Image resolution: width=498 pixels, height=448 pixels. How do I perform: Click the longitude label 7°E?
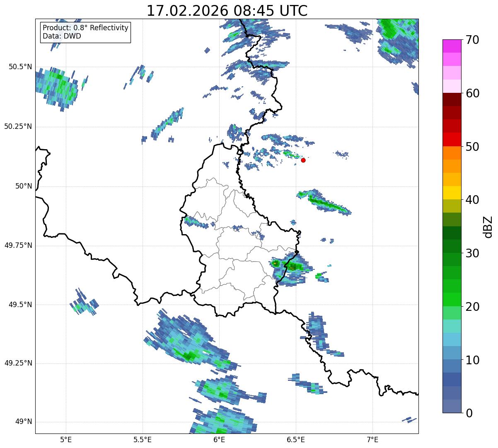pos(372,440)
